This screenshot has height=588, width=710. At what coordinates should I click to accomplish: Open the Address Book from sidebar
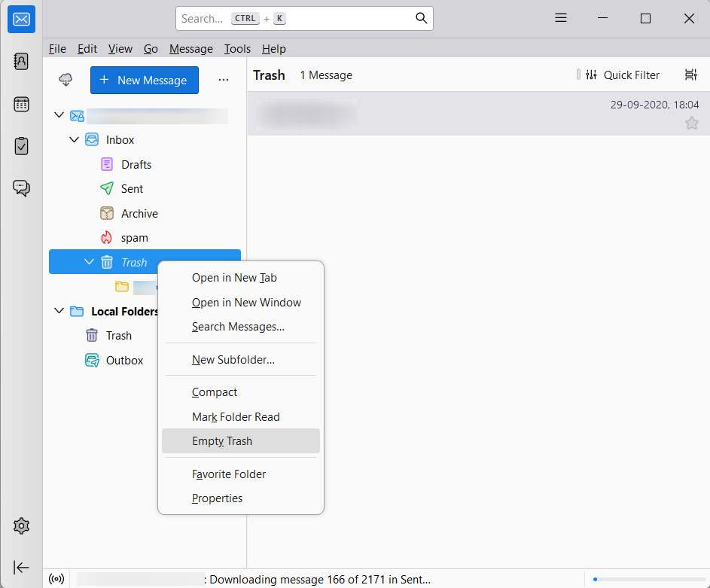[x=21, y=62]
